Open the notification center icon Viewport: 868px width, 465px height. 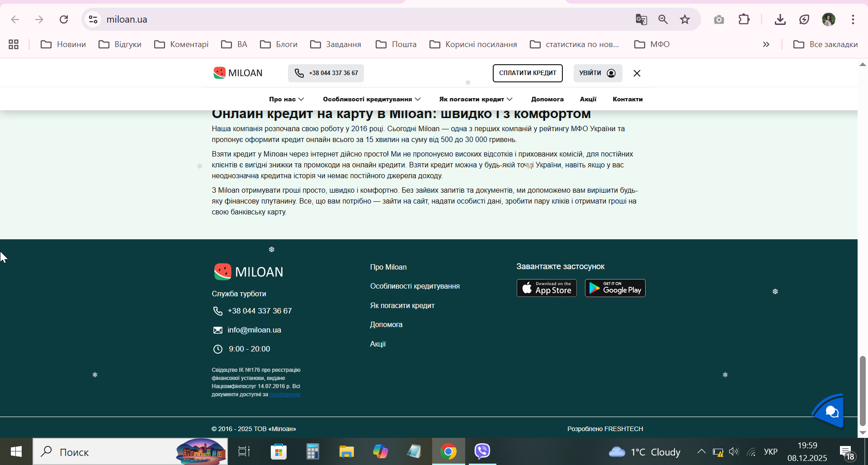point(847,452)
